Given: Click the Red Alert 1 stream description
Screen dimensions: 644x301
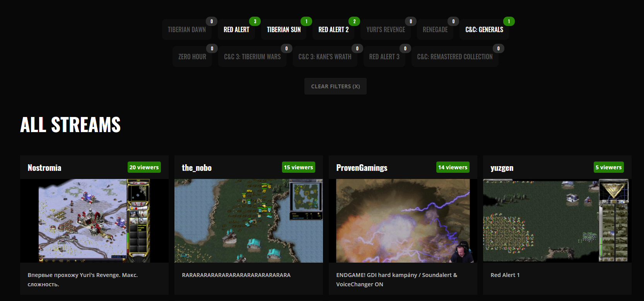Looking at the screenshot, I should click(505, 275).
